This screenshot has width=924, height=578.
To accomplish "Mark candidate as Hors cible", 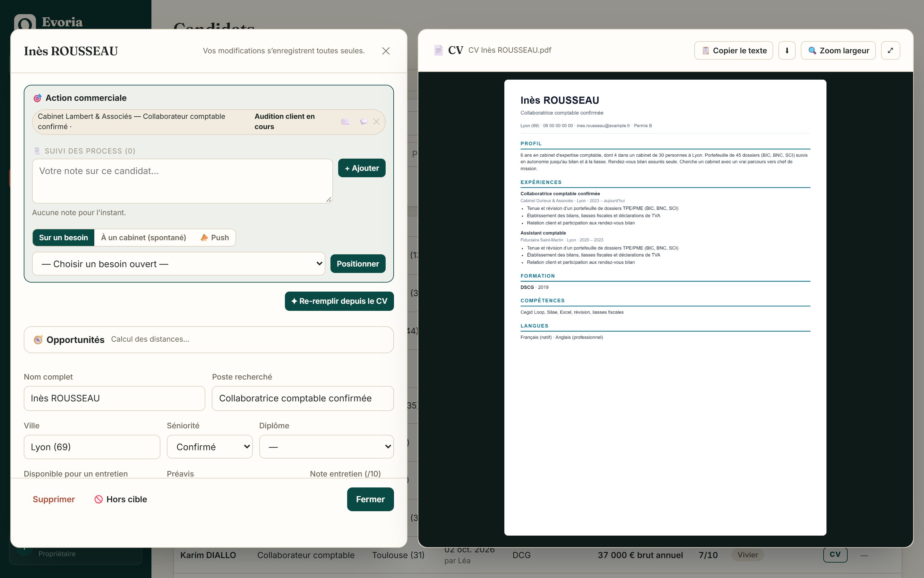I will click(121, 499).
